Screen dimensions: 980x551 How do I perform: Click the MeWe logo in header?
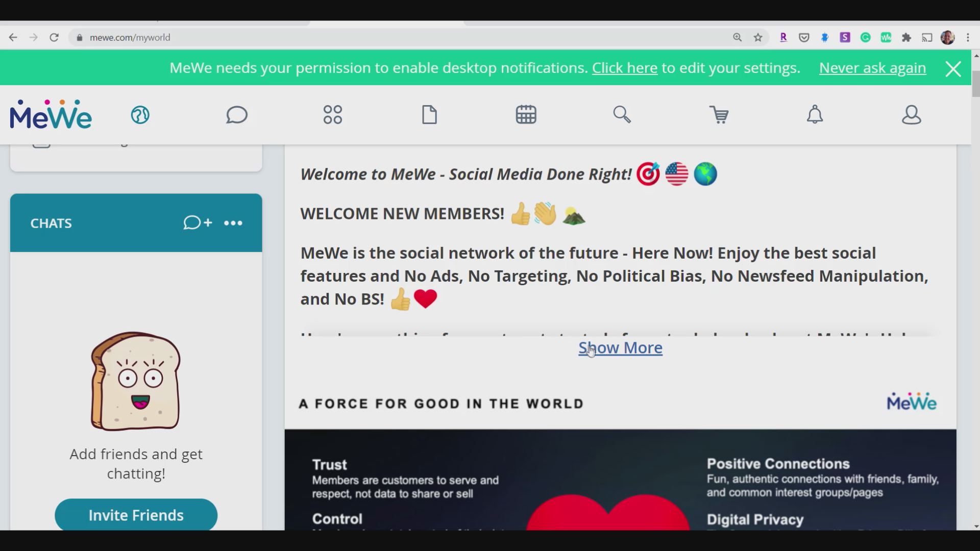[x=51, y=114]
